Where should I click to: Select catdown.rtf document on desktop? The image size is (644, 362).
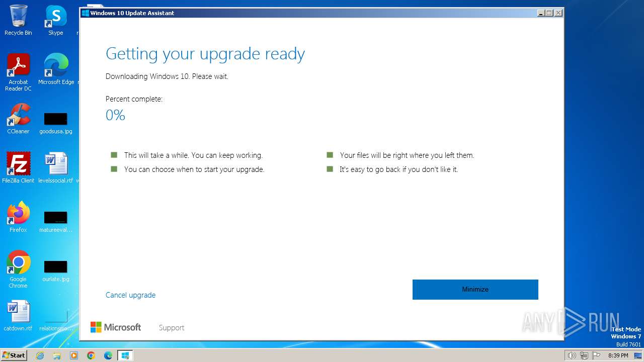(x=18, y=316)
